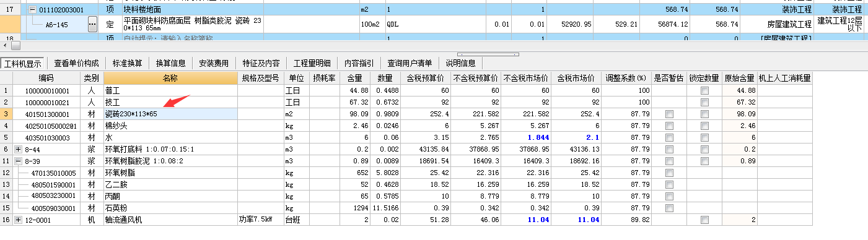Select the 52920.95 unit price cell
Image resolution: width=868 pixels, height=240 pixels.
pyautogui.click(x=570, y=24)
